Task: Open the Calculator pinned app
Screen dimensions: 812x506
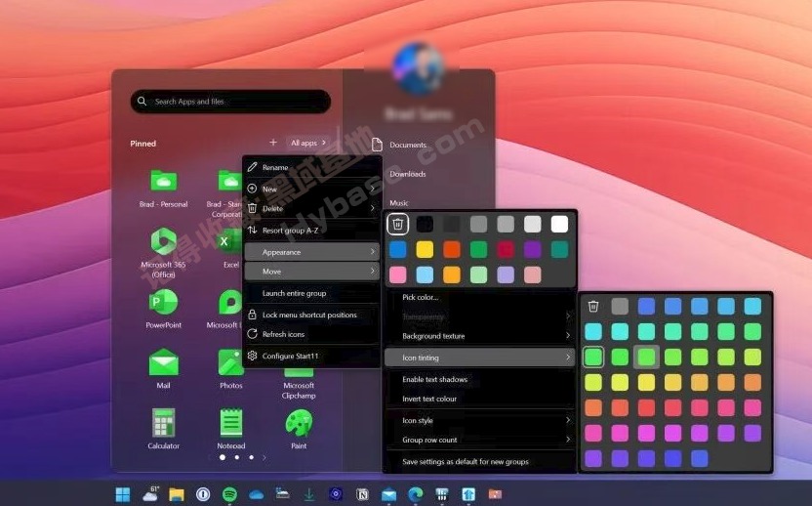Action: pyautogui.click(x=164, y=423)
